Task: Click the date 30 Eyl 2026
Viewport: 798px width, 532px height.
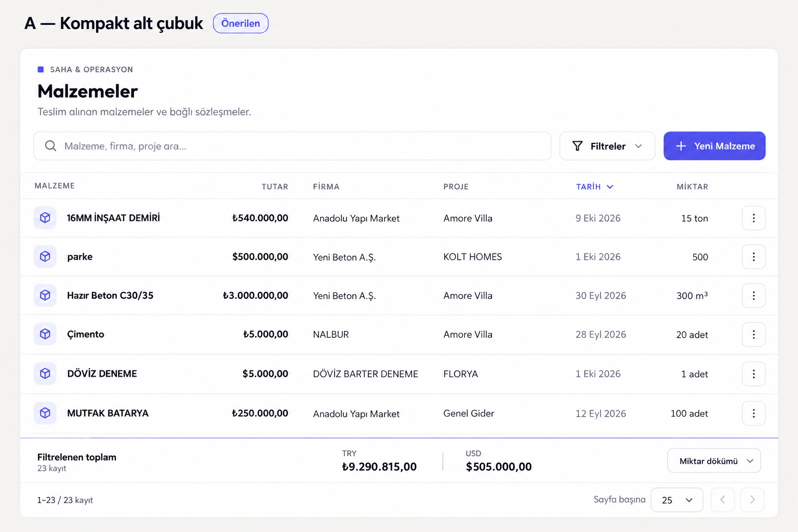Action: point(601,296)
